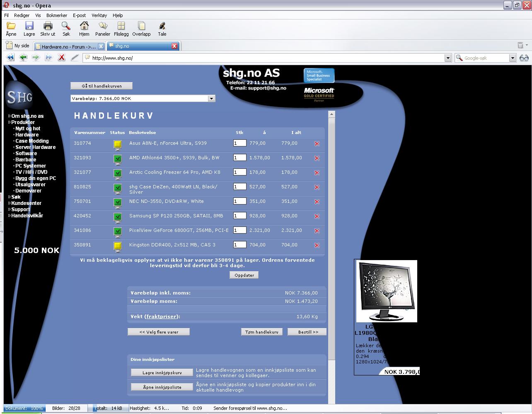Open the address bar dropdown arrow

448,58
